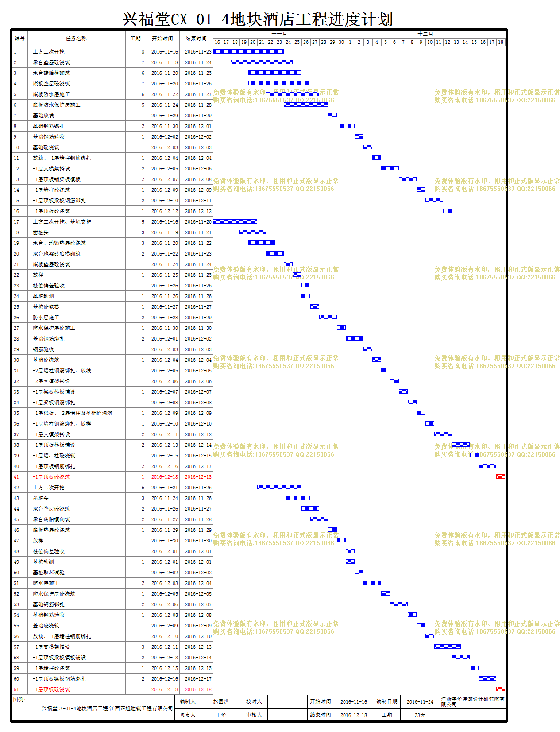Click the Gantt bar for row 17 土方二次开挖、基坑支护
This screenshot has width=560, height=732.
pyautogui.click(x=235, y=221)
